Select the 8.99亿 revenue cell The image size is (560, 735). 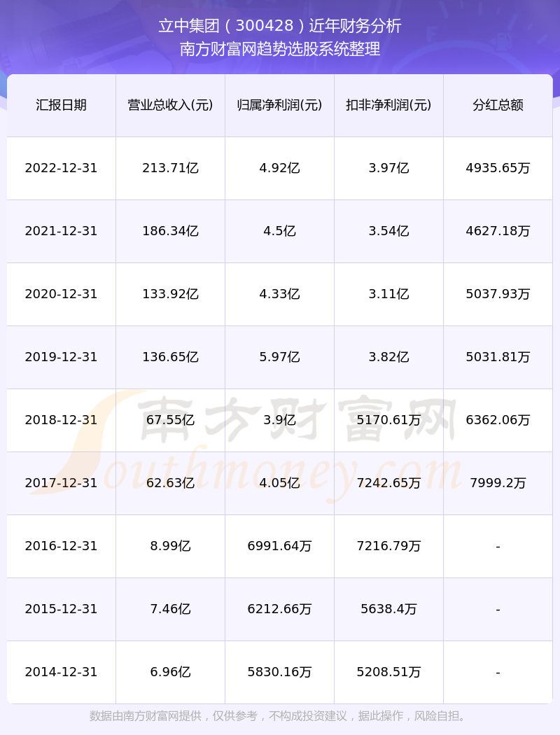pyautogui.click(x=170, y=546)
